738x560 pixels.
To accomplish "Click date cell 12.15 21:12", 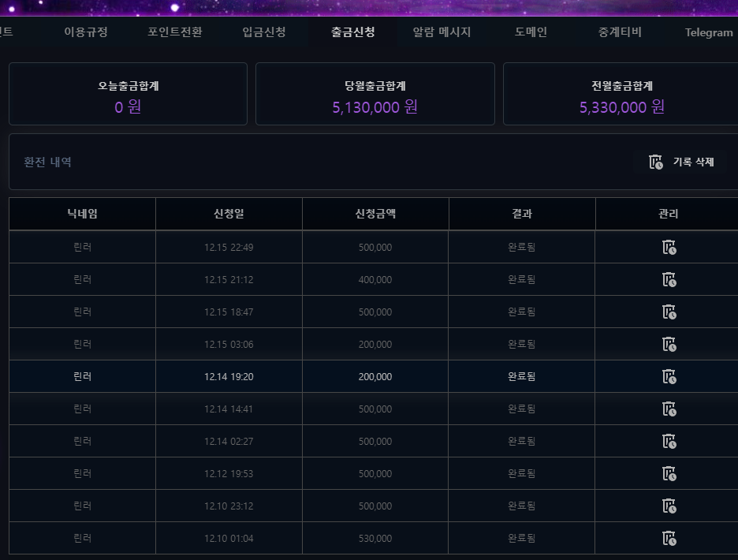I will (229, 280).
